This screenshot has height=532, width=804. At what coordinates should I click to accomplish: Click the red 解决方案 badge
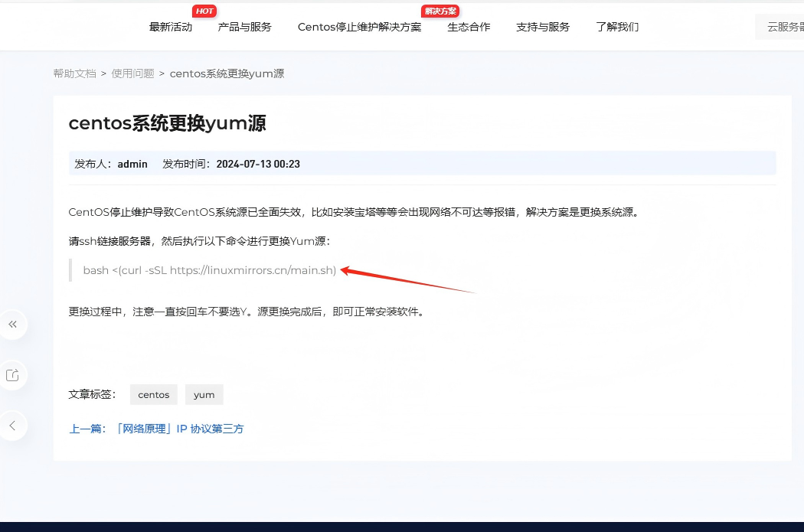coord(440,11)
